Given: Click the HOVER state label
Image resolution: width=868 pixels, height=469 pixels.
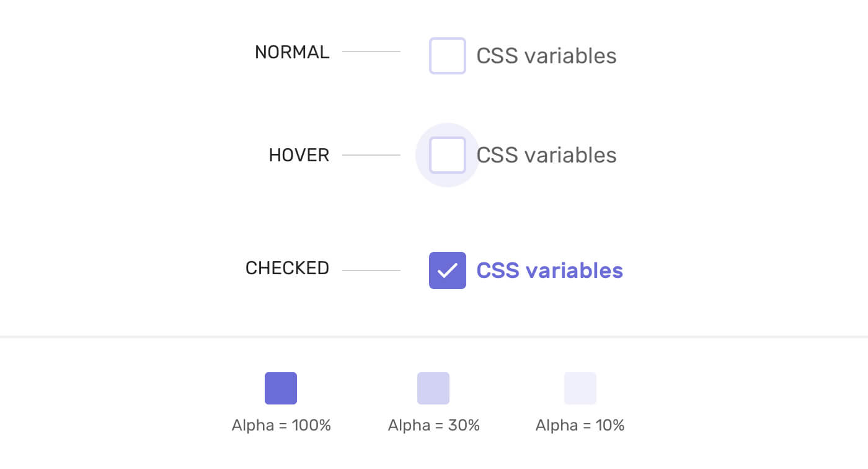Looking at the screenshot, I should [299, 155].
